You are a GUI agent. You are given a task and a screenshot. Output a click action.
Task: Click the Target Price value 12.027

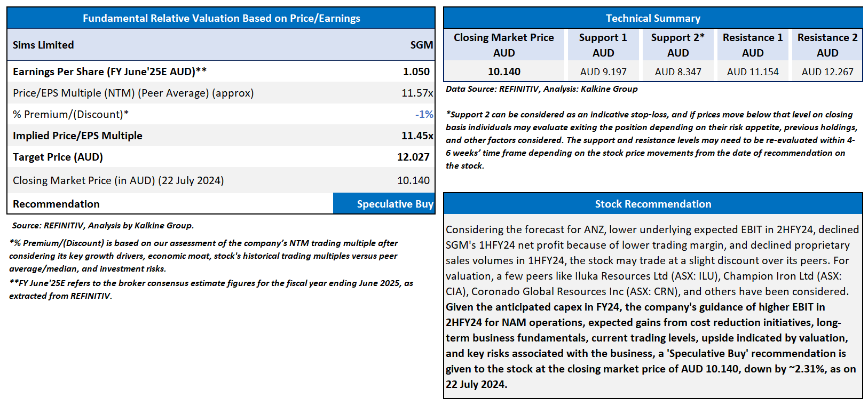[413, 157]
